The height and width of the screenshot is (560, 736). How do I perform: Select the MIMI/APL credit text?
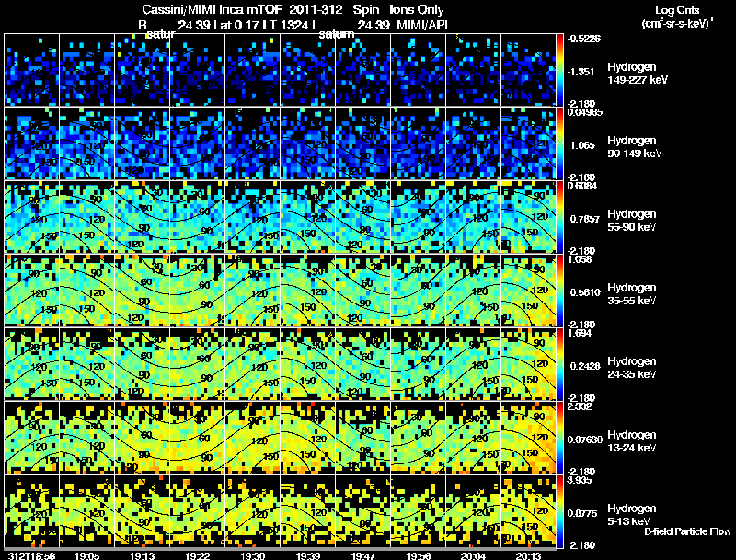[424, 25]
